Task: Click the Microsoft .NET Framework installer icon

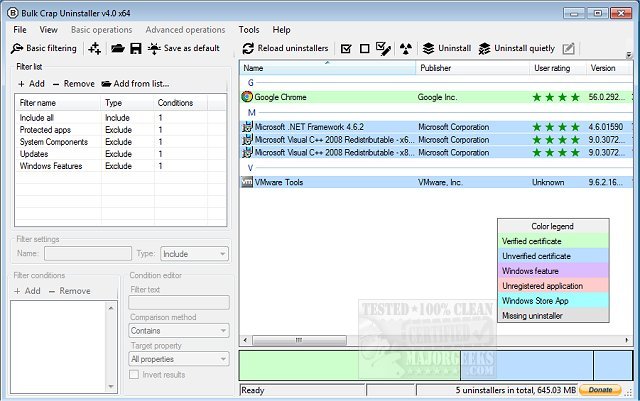Action: (x=247, y=127)
